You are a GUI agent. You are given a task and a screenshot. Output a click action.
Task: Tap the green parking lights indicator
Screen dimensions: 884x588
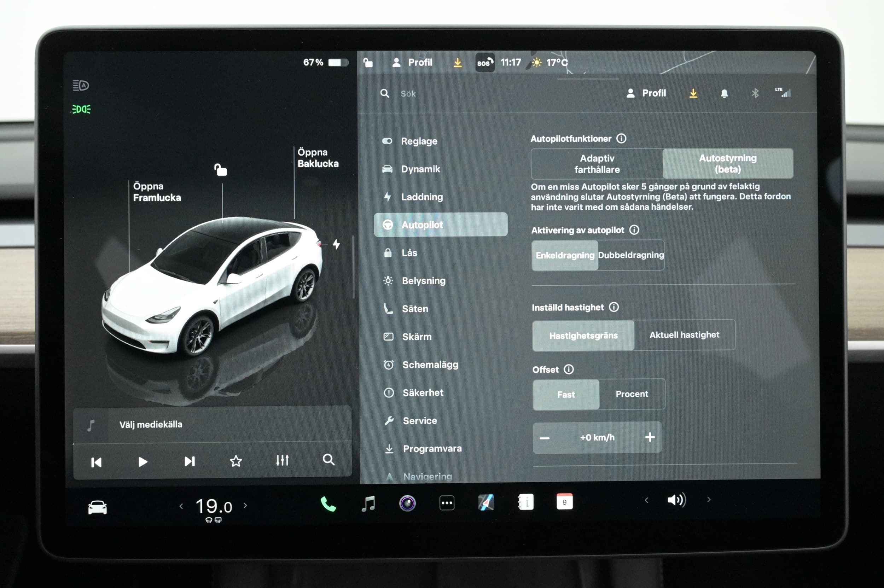click(x=81, y=109)
